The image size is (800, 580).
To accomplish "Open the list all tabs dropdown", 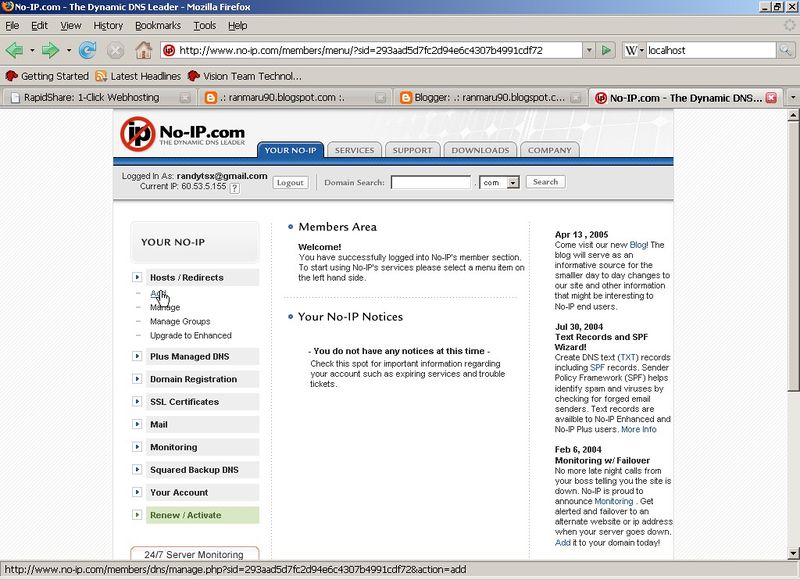I will pyautogui.click(x=792, y=97).
